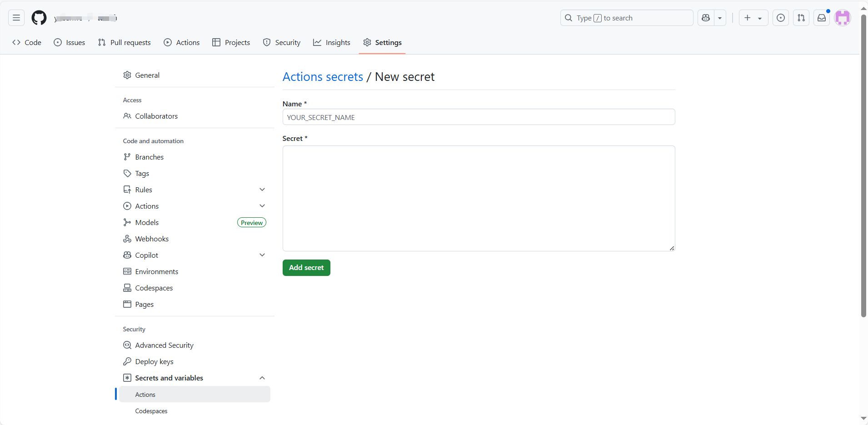Open the user avatar menu
This screenshot has height=425, width=868.
(843, 18)
